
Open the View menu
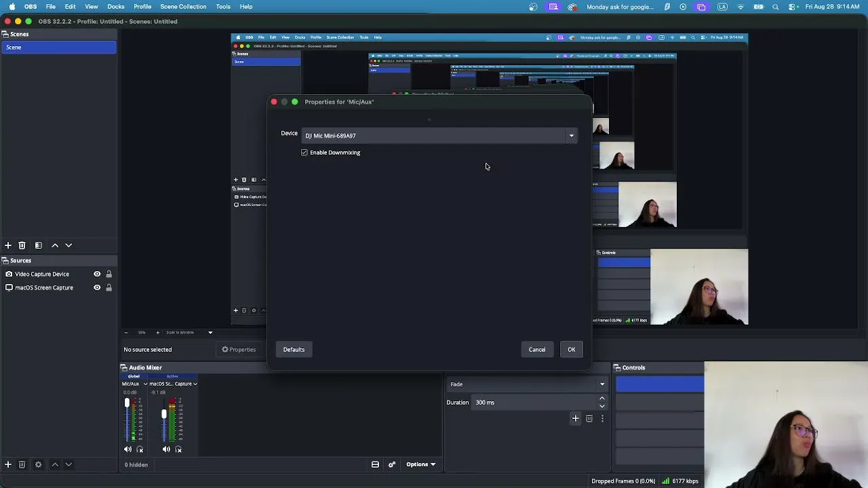[92, 7]
